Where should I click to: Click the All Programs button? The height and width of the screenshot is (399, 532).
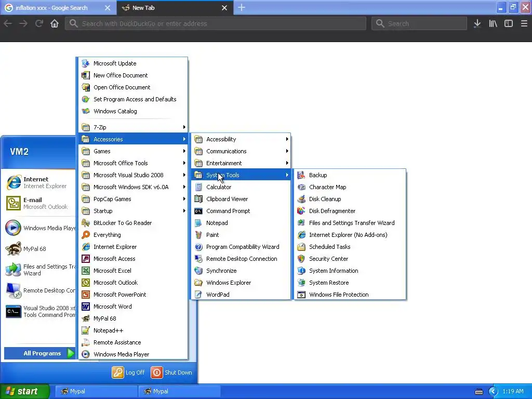tap(39, 353)
